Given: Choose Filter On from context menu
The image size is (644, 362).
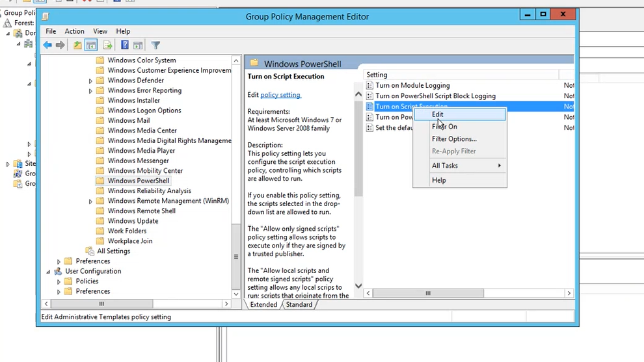Looking at the screenshot, I should click(x=460, y=127).
